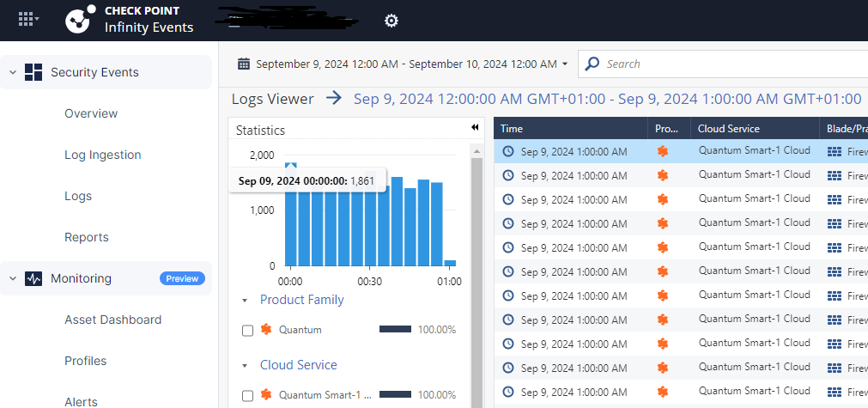Go to Log Ingestion page
The width and height of the screenshot is (868, 408).
pos(102,155)
